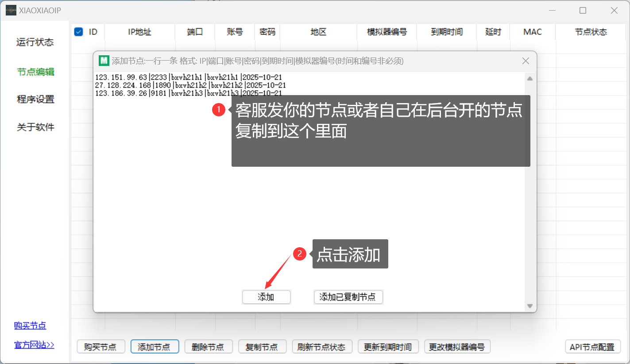Screen dimensions: 630x364
Task: Close the add-node dialog
Action: tap(526, 61)
